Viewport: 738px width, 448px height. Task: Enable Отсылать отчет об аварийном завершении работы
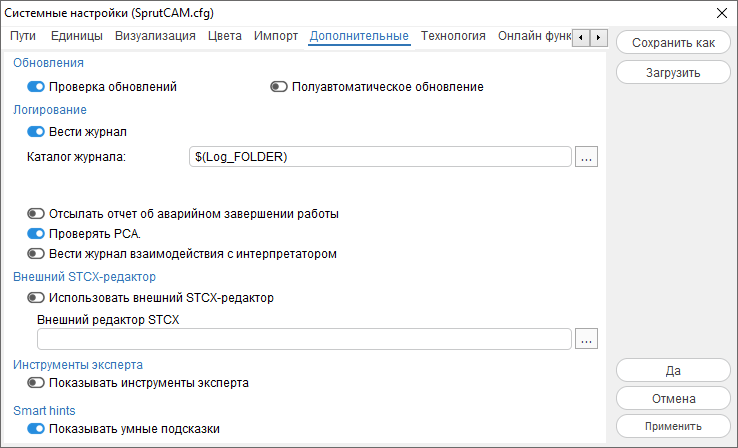tap(36, 214)
